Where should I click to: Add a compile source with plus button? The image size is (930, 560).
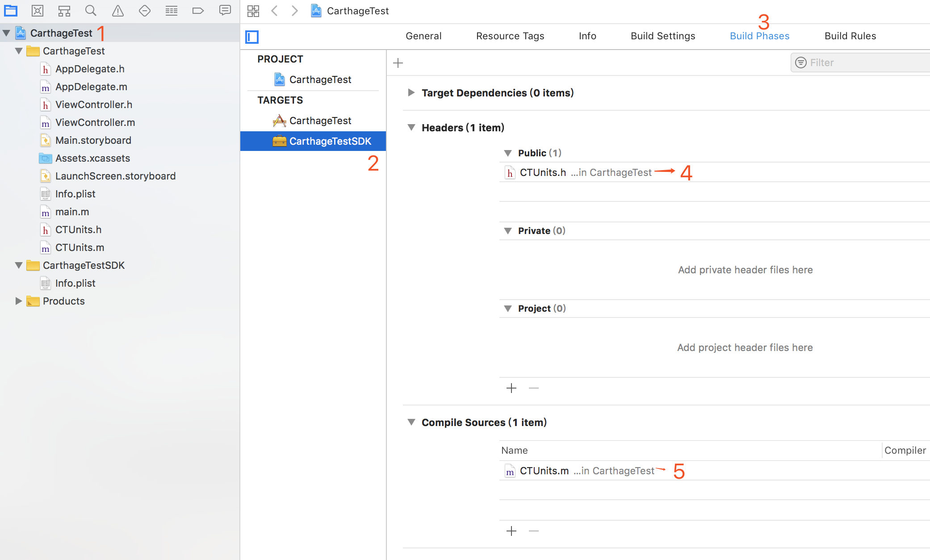[x=511, y=531]
